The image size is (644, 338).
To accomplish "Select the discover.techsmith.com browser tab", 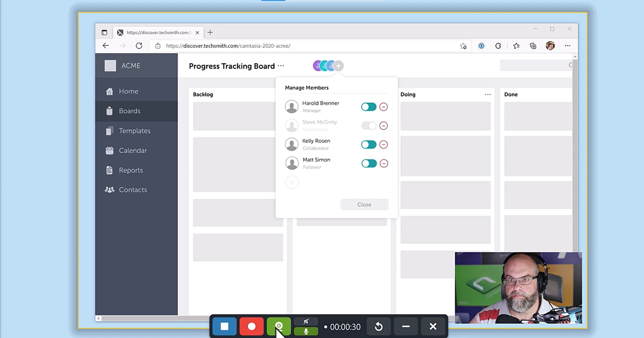I will (x=158, y=33).
